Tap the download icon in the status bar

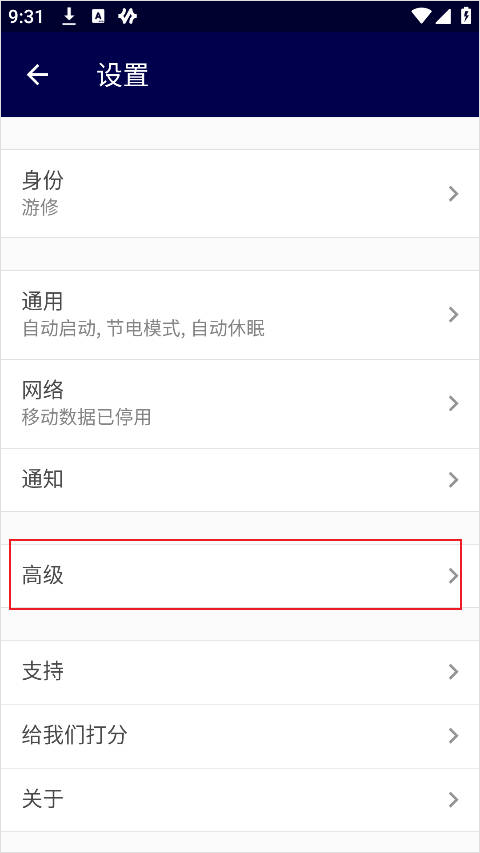pos(69,17)
